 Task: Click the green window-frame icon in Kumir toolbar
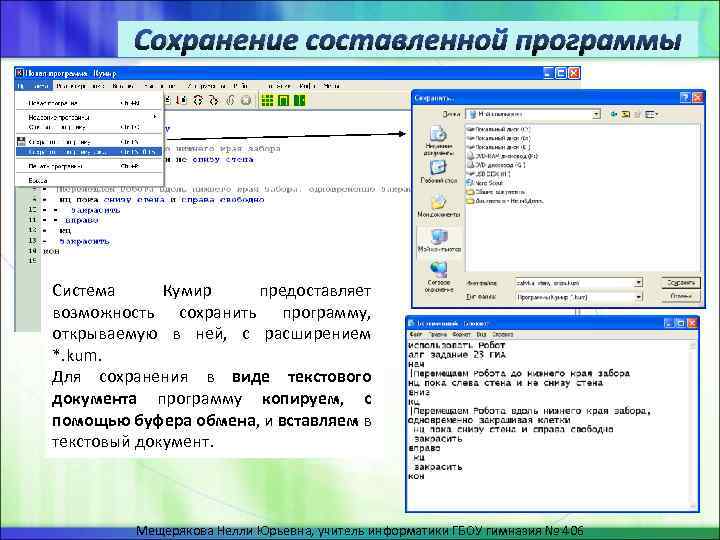284,101
